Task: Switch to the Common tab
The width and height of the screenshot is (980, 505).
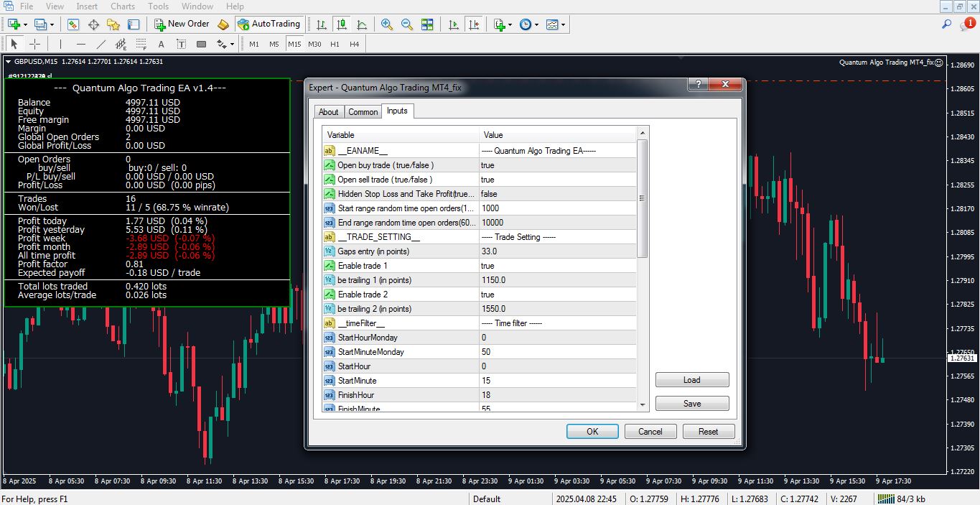Action: click(363, 111)
